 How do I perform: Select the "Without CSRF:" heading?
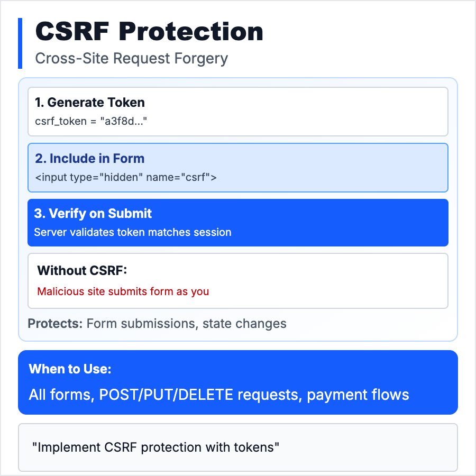click(x=83, y=271)
